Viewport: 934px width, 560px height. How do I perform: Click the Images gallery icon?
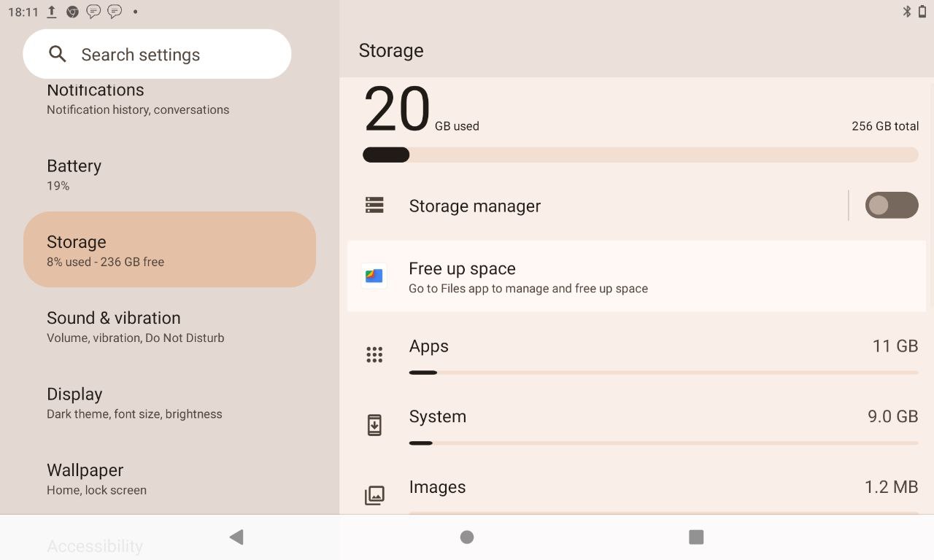374,496
